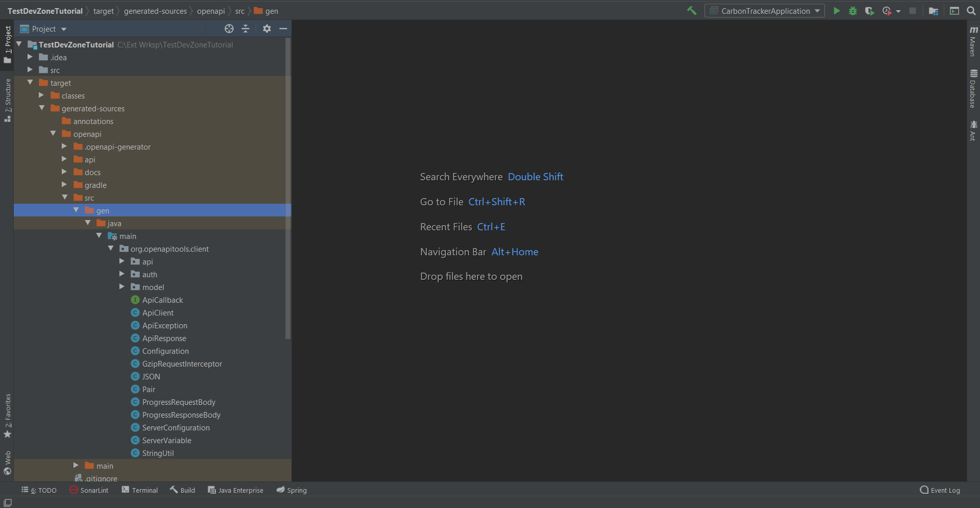Collapse the generated-sources folder

(42, 108)
